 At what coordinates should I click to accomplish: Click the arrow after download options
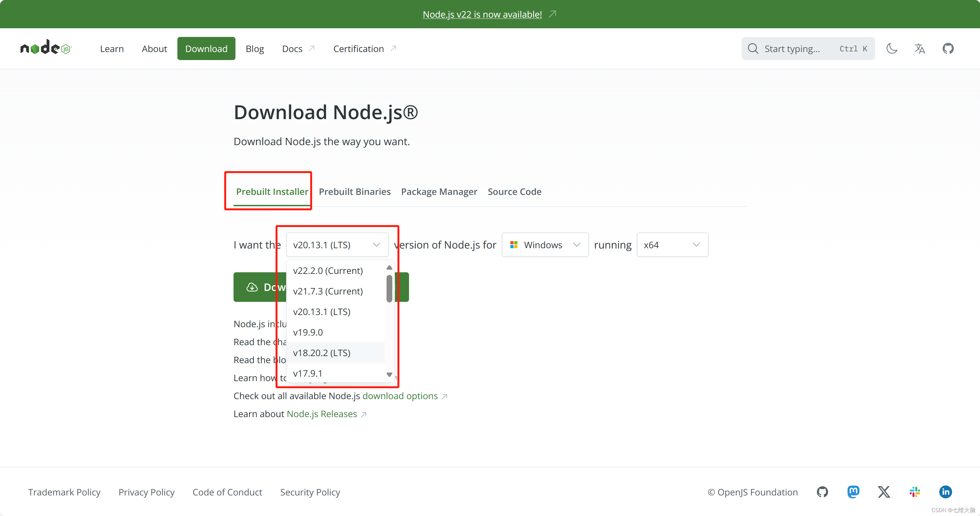444,397
